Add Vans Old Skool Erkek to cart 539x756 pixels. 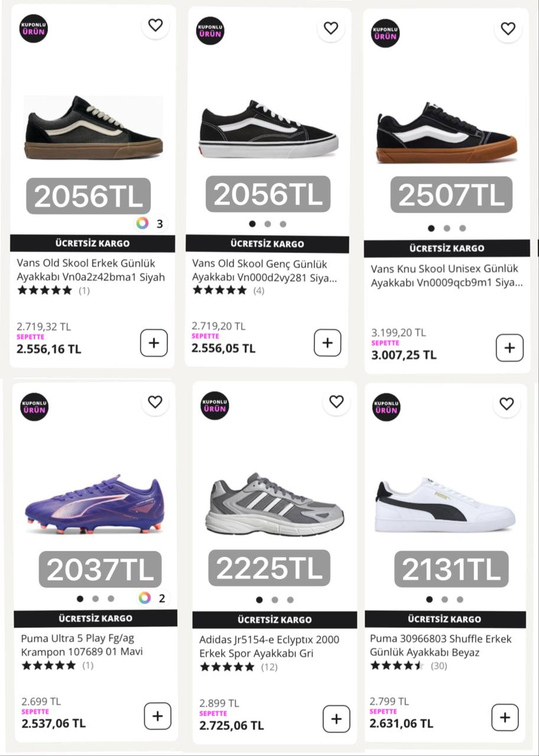[x=154, y=343]
